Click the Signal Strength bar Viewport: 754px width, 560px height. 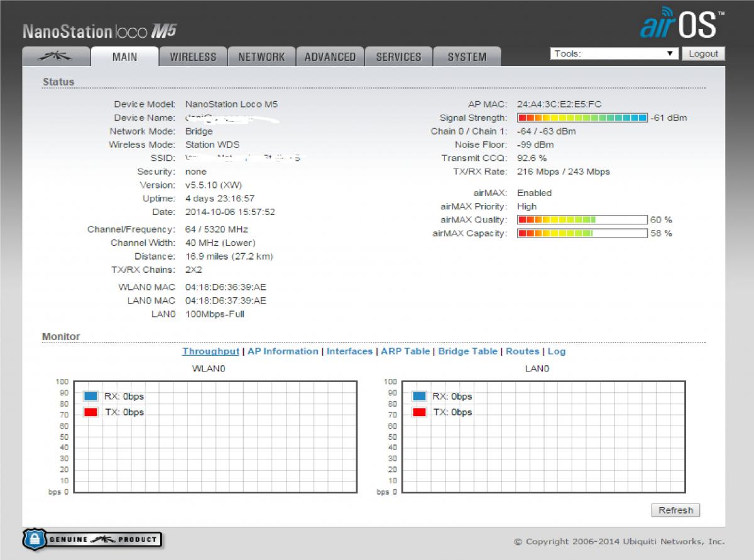(x=582, y=118)
